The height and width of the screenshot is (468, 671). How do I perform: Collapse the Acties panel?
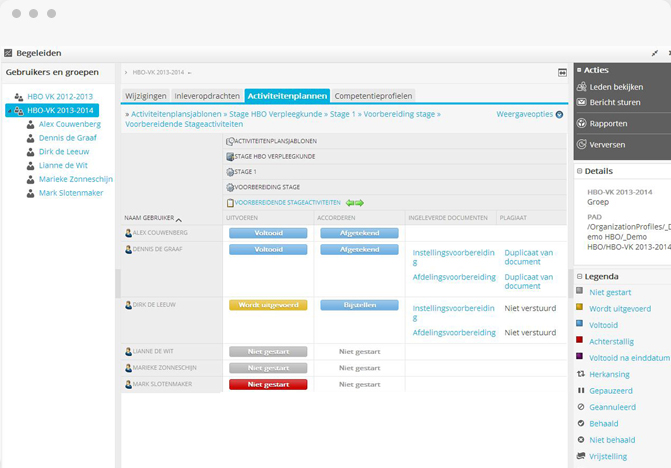[579, 70]
